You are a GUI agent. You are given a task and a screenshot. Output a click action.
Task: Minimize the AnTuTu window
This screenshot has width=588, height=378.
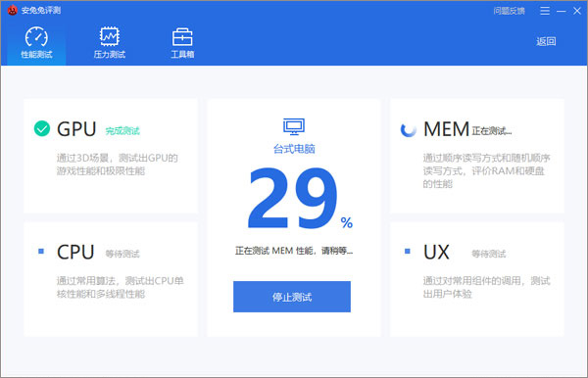(562, 11)
